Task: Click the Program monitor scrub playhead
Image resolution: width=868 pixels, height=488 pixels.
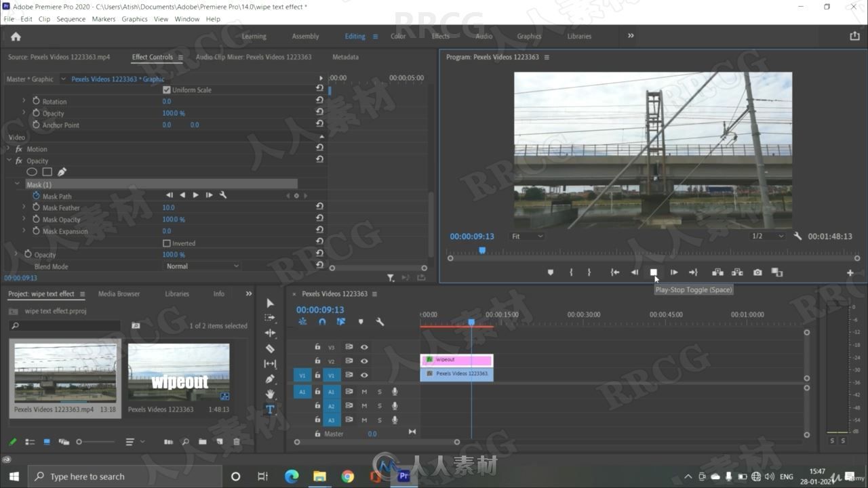Action: (x=482, y=250)
